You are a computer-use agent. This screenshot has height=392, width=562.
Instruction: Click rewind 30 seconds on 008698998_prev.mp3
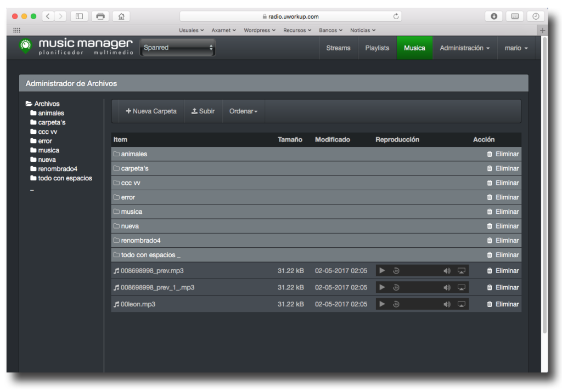coord(396,271)
